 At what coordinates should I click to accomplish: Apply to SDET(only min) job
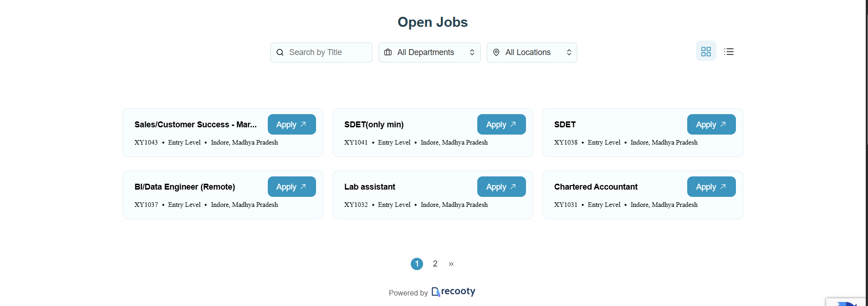(501, 125)
